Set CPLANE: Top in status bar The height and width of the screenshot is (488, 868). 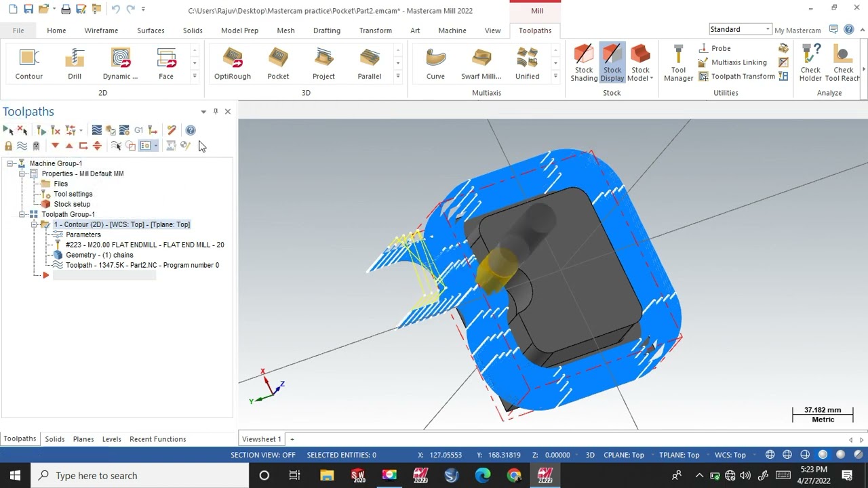(x=624, y=455)
